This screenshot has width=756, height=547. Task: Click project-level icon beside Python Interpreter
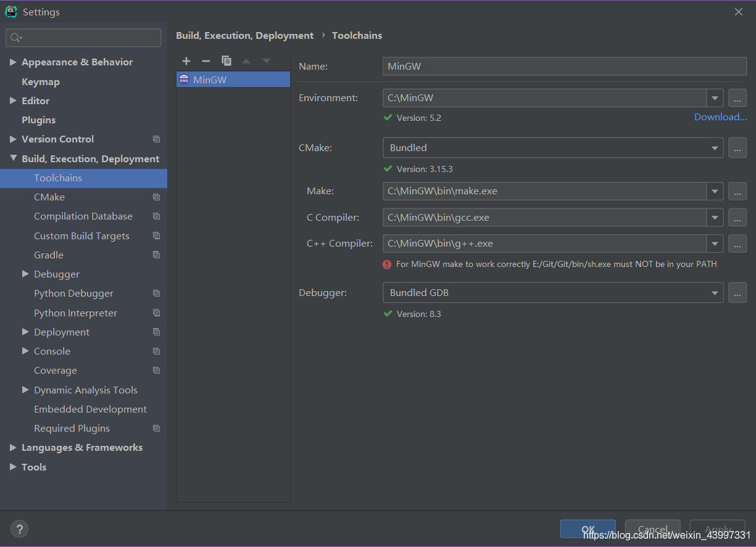pyautogui.click(x=156, y=313)
